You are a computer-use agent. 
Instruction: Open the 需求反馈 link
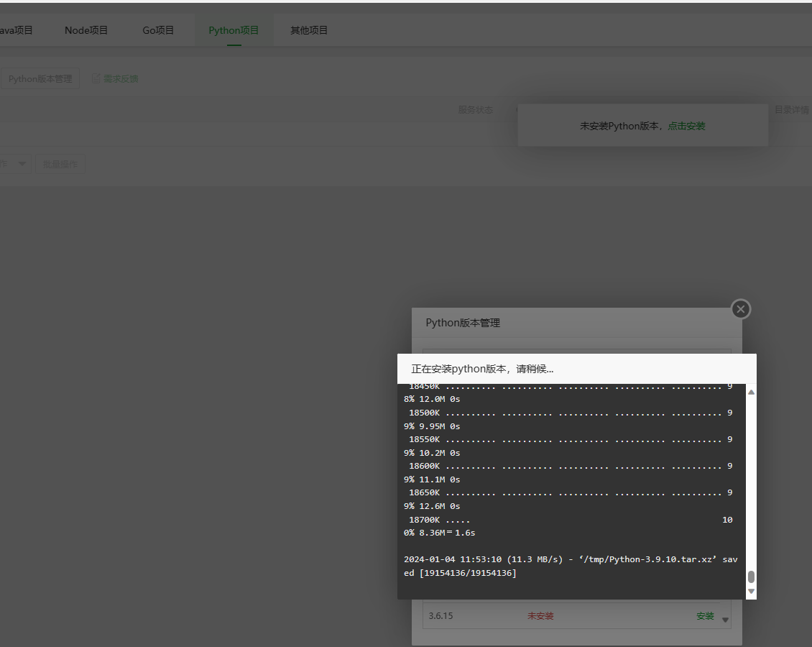121,79
